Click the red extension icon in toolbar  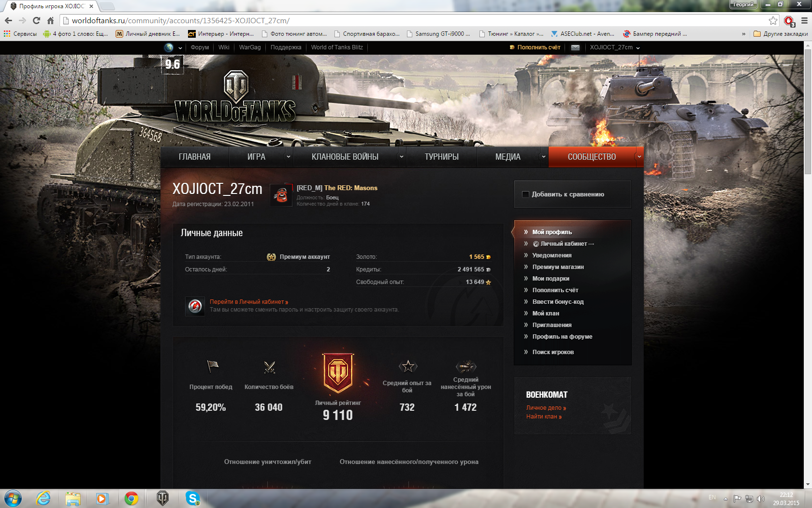pyautogui.click(x=789, y=21)
